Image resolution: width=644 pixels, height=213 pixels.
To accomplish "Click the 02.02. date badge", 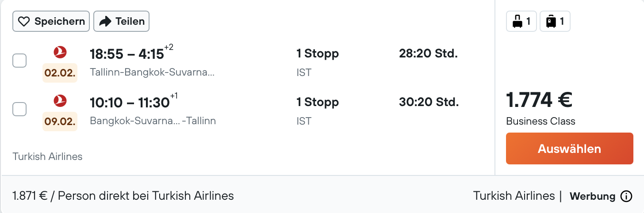I will click(60, 73).
